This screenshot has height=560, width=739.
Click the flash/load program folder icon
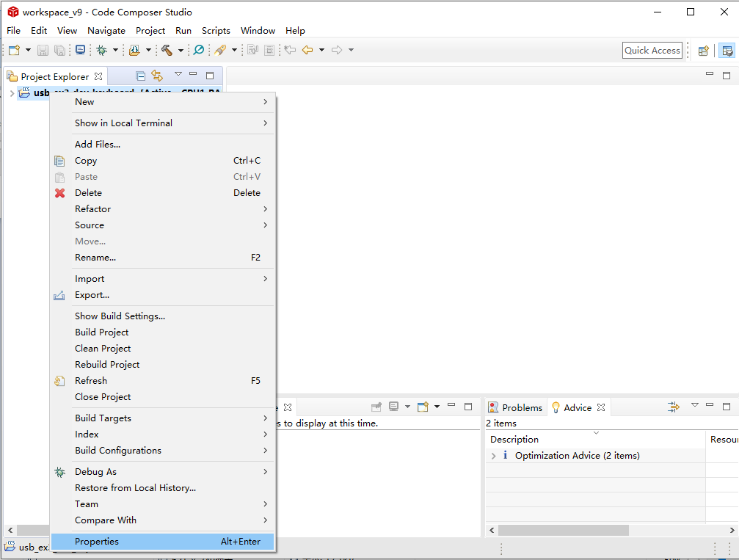coord(134,50)
